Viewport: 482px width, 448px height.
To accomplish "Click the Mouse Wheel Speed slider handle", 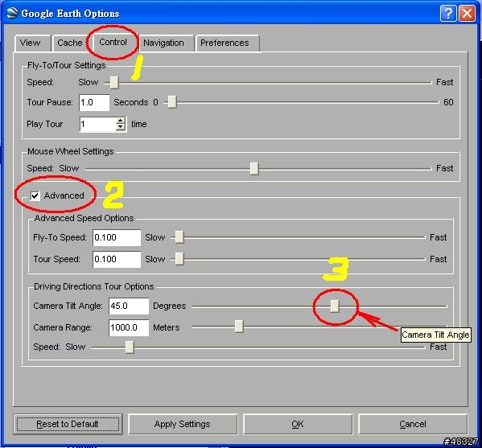I will point(254,168).
